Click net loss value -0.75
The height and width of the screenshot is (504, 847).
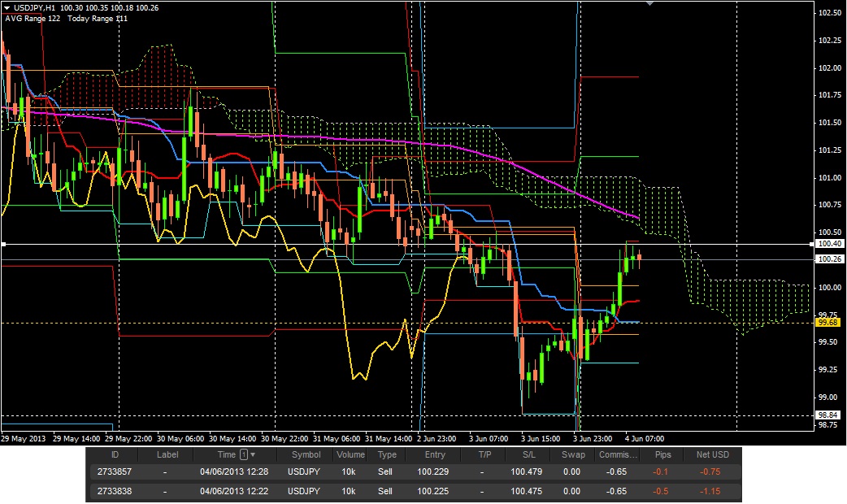(x=710, y=471)
